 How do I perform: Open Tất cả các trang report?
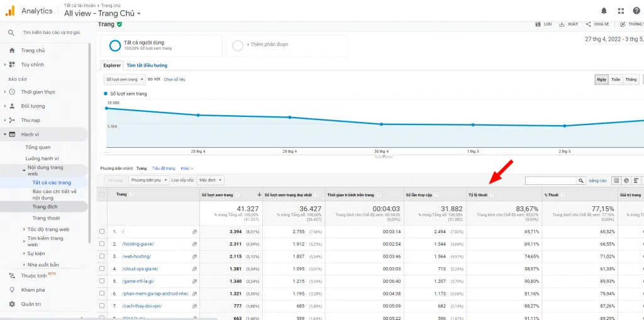(52, 183)
